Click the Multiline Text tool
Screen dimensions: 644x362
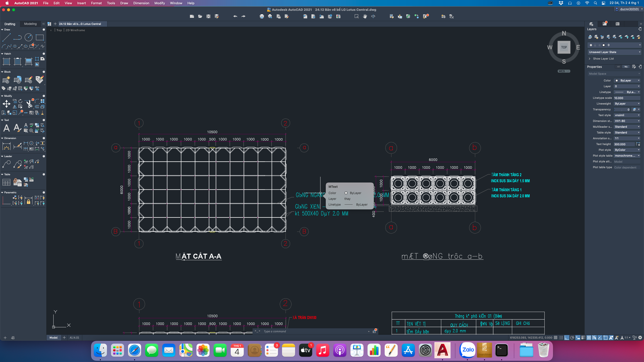(7, 128)
